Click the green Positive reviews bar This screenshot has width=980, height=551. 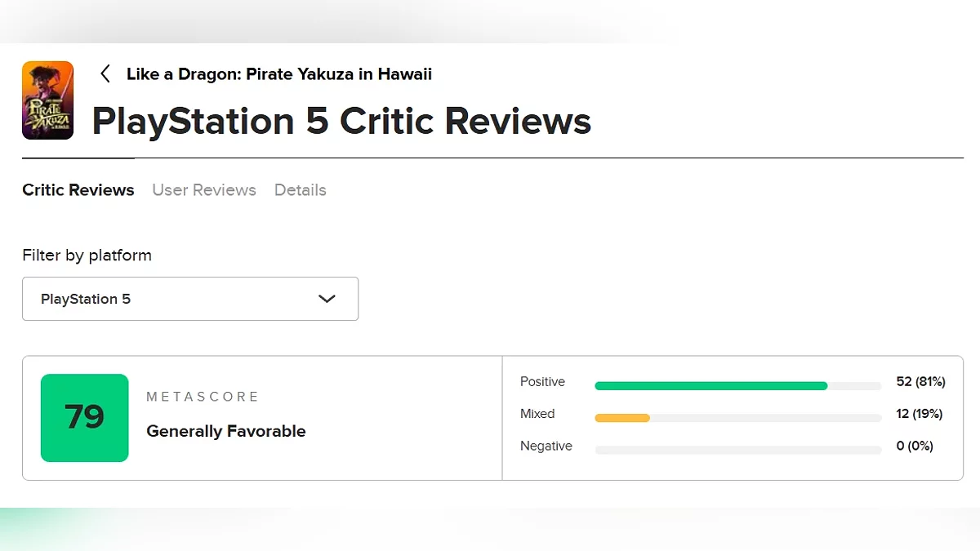coord(710,385)
